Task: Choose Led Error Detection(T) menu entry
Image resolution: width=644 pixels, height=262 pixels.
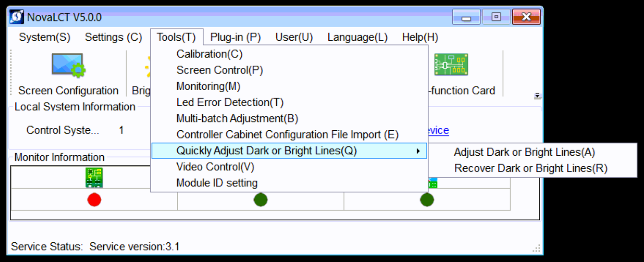Action: (230, 102)
